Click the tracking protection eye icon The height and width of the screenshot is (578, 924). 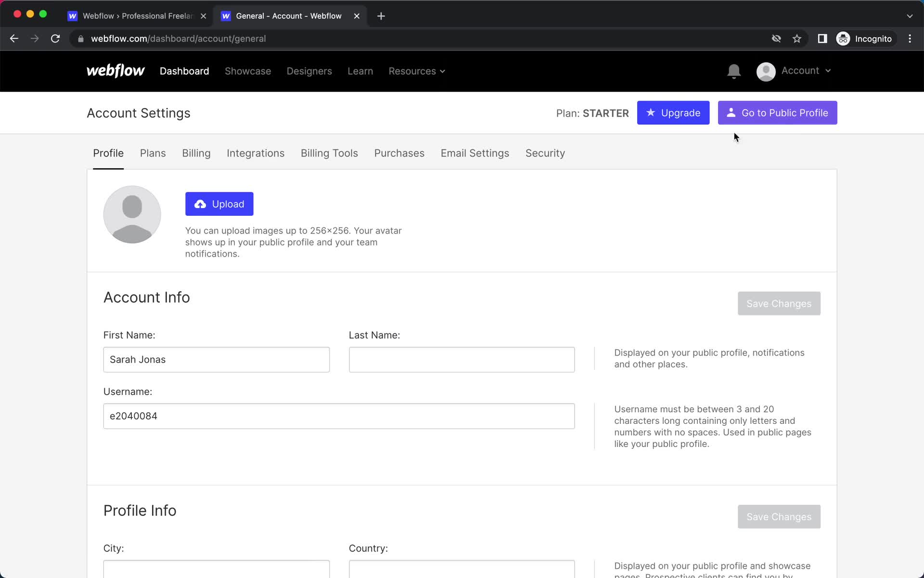click(x=776, y=39)
